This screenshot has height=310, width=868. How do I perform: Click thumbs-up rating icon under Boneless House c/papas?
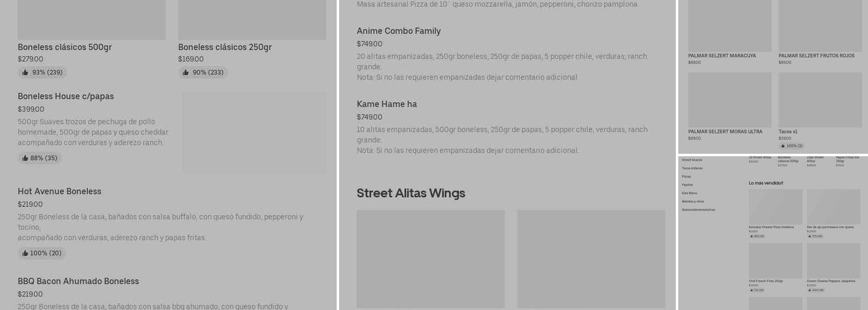pyautogui.click(x=25, y=158)
